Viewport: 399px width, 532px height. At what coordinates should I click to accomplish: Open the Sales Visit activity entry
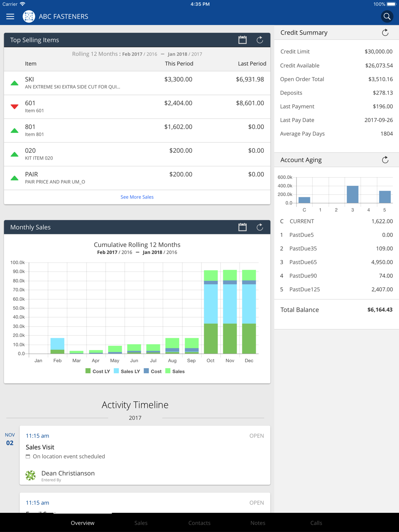[145, 455]
